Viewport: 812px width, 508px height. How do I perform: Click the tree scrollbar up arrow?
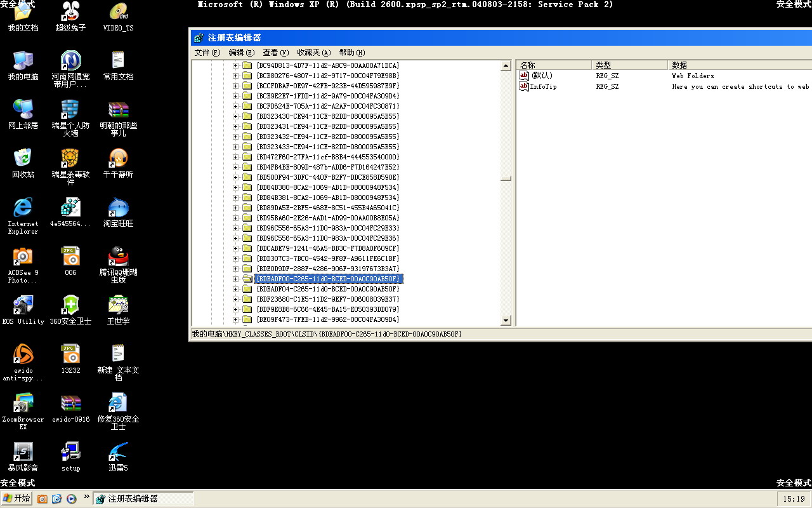coord(506,65)
